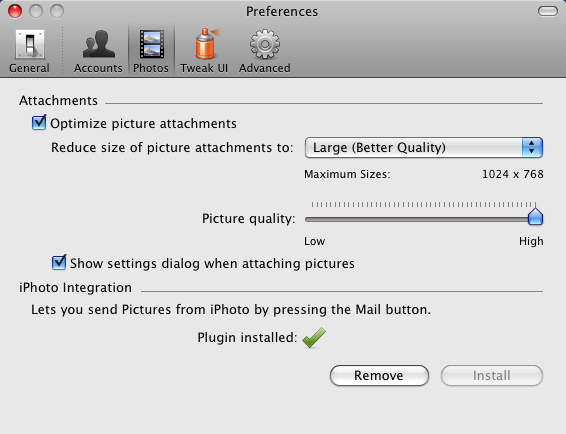Image resolution: width=566 pixels, height=434 pixels.
Task: Click the blue dropdown arrows for size
Action: coord(532,147)
